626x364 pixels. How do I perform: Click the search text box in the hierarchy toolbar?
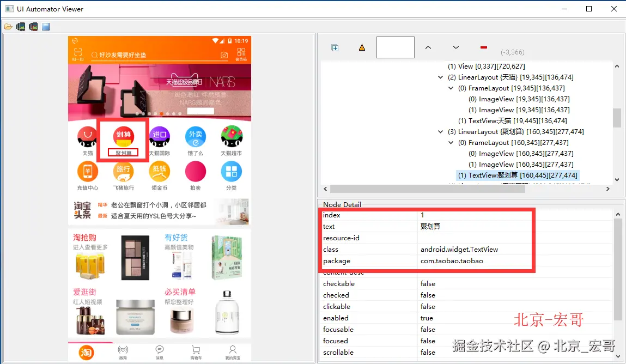[395, 47]
